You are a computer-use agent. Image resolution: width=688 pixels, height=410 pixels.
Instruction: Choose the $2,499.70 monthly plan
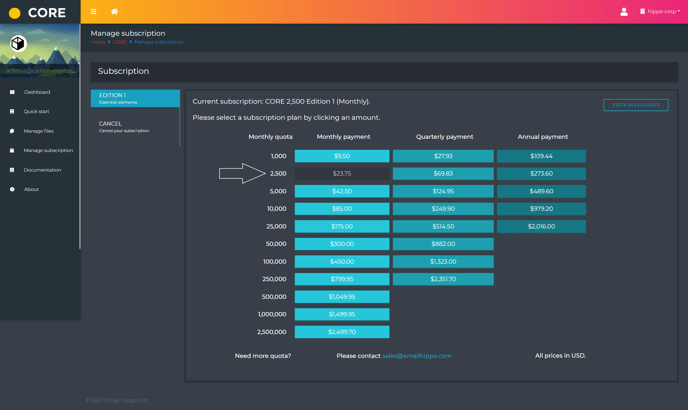point(342,331)
